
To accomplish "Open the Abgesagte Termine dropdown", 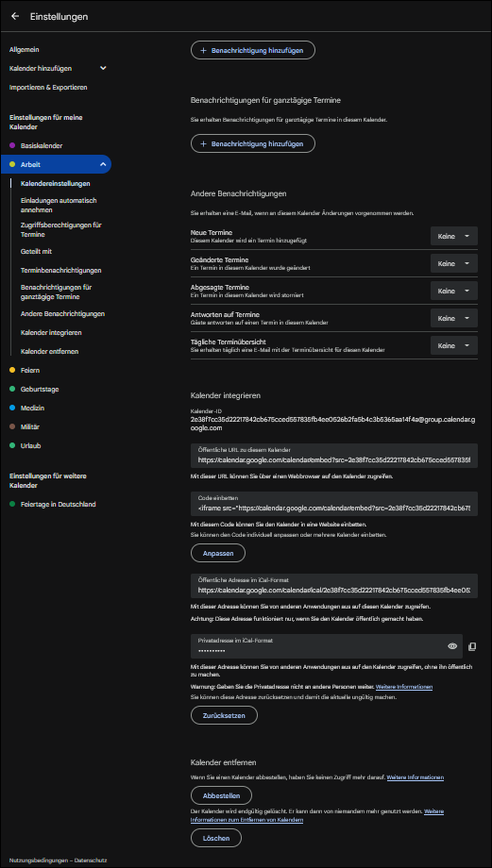I will [454, 291].
